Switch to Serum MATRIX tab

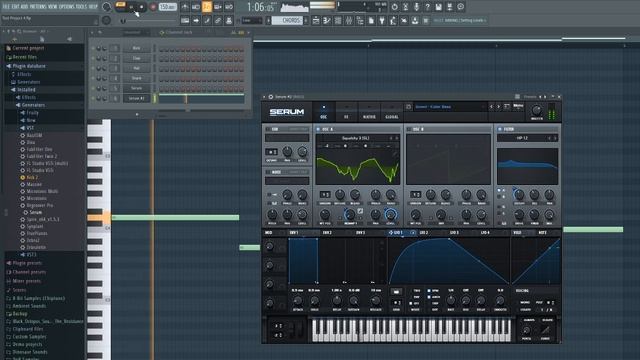click(369, 112)
